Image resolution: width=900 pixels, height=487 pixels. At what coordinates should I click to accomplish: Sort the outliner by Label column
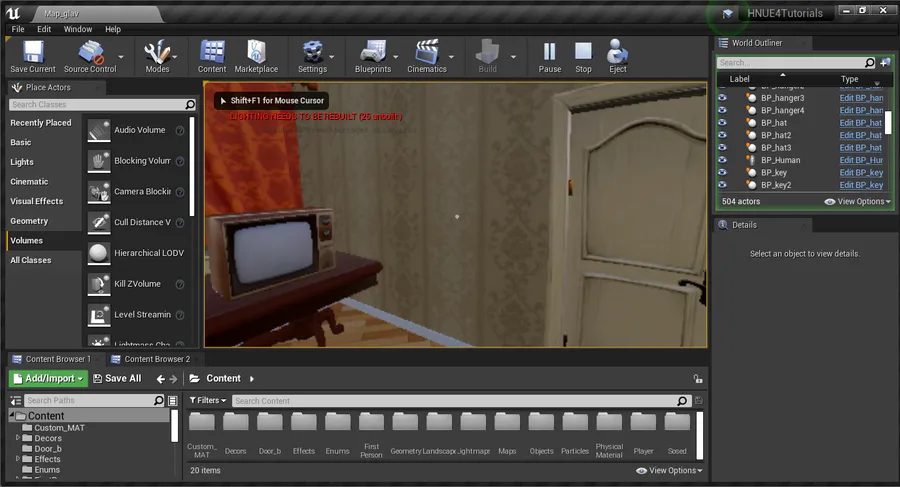click(739, 79)
